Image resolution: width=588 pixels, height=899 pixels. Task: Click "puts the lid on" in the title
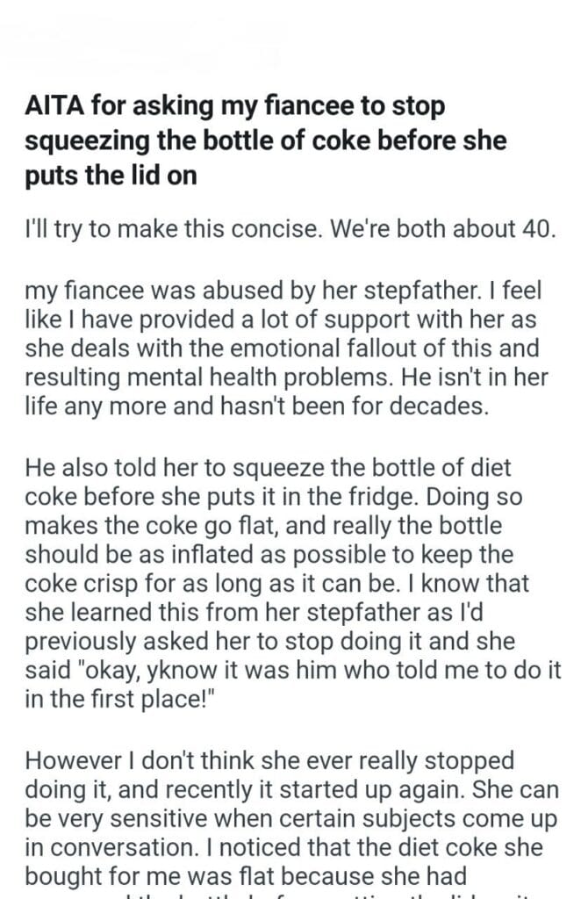[111, 175]
